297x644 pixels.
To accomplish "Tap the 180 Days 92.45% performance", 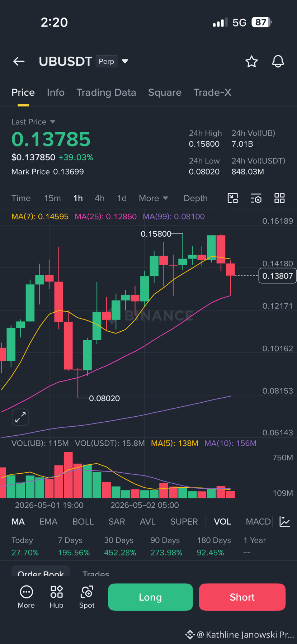I will pos(214,546).
